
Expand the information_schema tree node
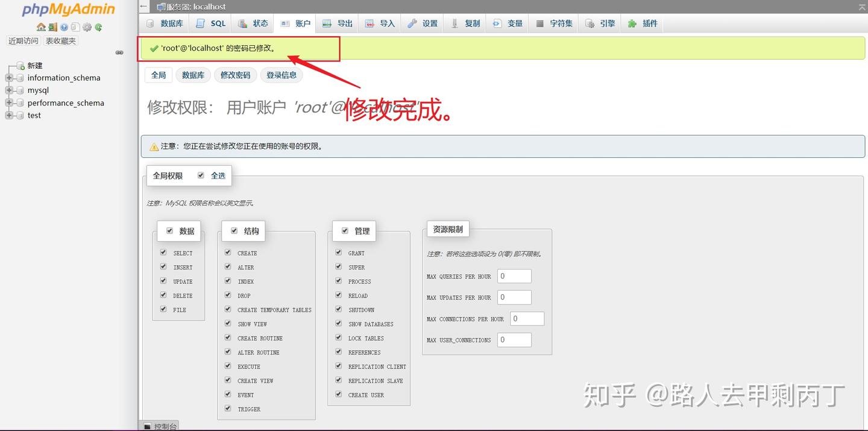coord(8,78)
